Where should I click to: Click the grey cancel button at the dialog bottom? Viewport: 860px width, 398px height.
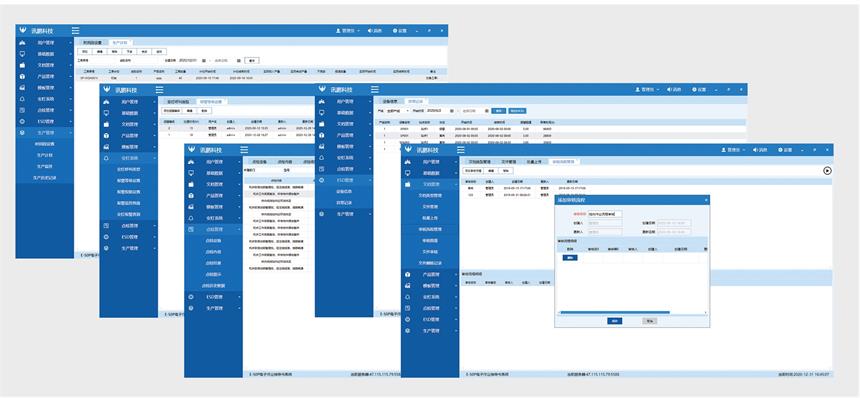pyautogui.click(x=649, y=321)
